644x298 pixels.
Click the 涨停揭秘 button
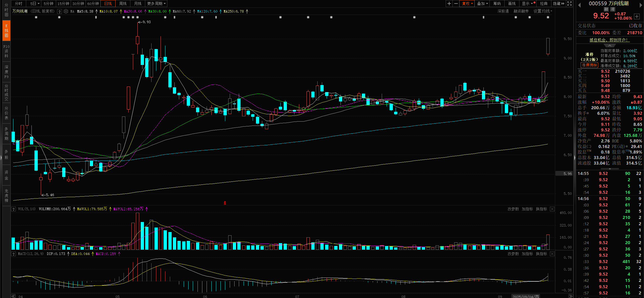589,65
